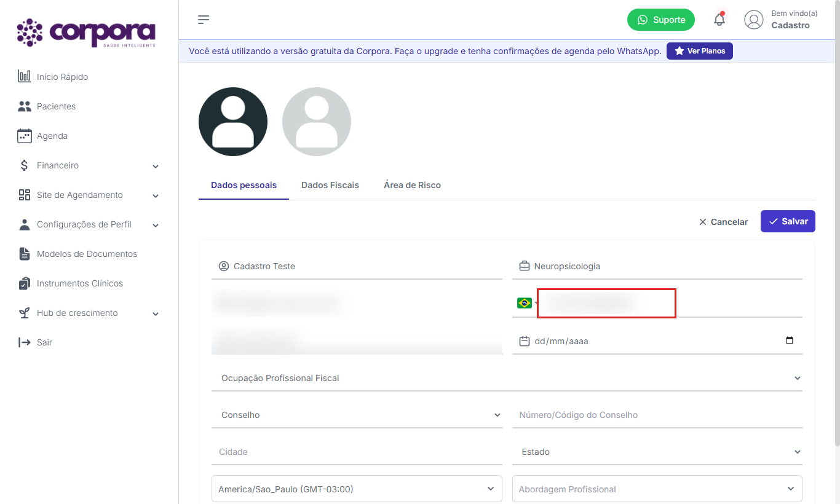Click the Configurações de Perfil person icon
The width and height of the screenshot is (840, 504).
[x=24, y=224]
